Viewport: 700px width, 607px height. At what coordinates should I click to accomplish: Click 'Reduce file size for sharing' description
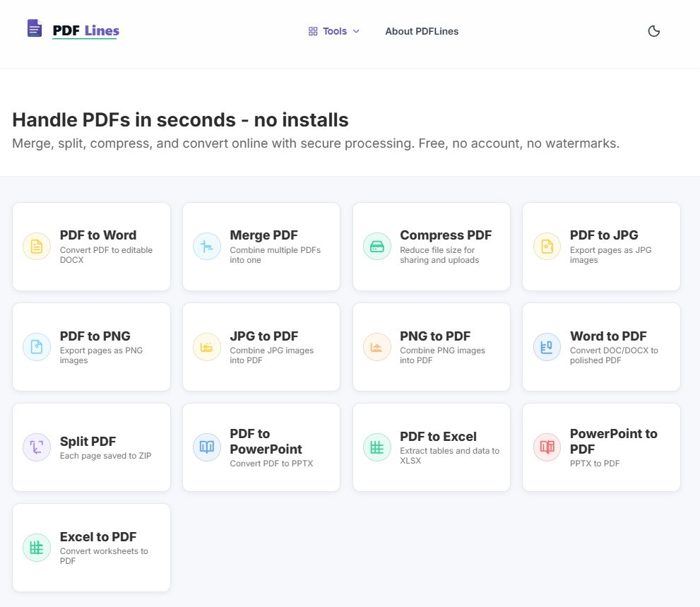coord(439,255)
